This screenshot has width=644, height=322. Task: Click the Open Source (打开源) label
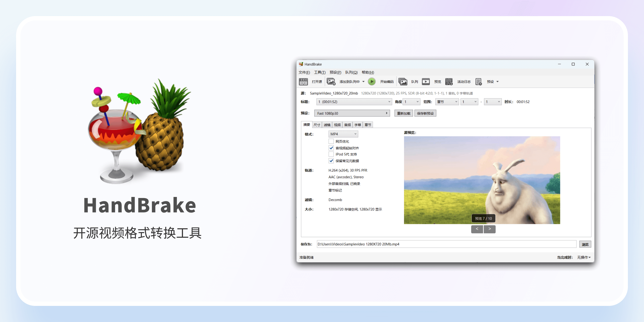pos(317,82)
